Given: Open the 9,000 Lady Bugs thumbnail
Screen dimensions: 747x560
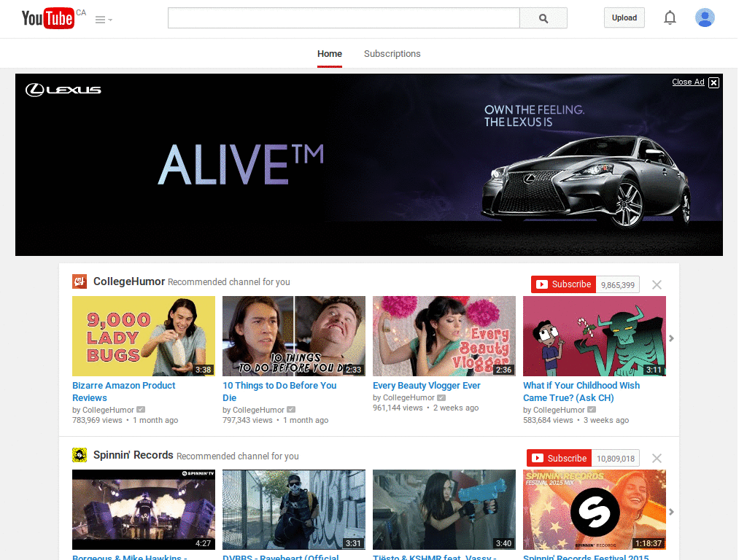Looking at the screenshot, I should click(144, 336).
